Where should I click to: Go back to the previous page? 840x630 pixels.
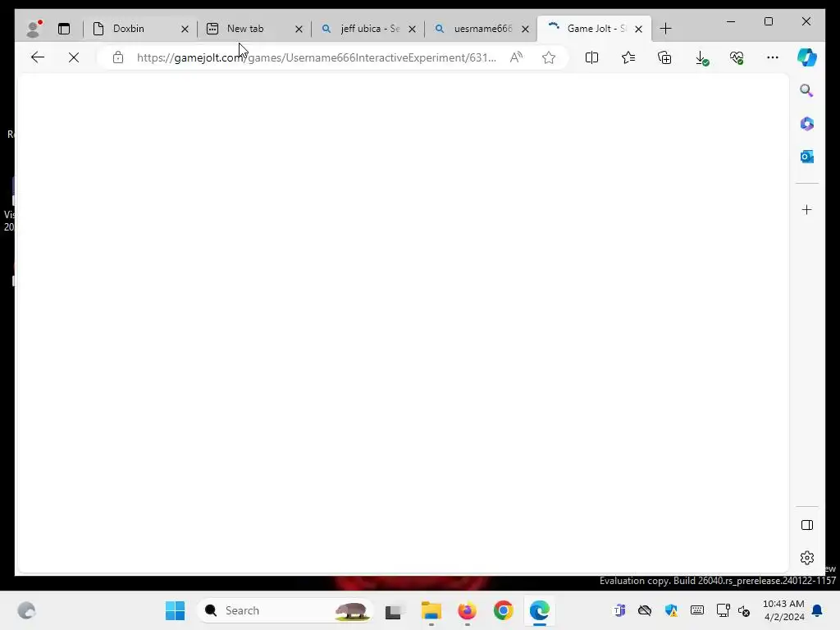click(x=38, y=57)
